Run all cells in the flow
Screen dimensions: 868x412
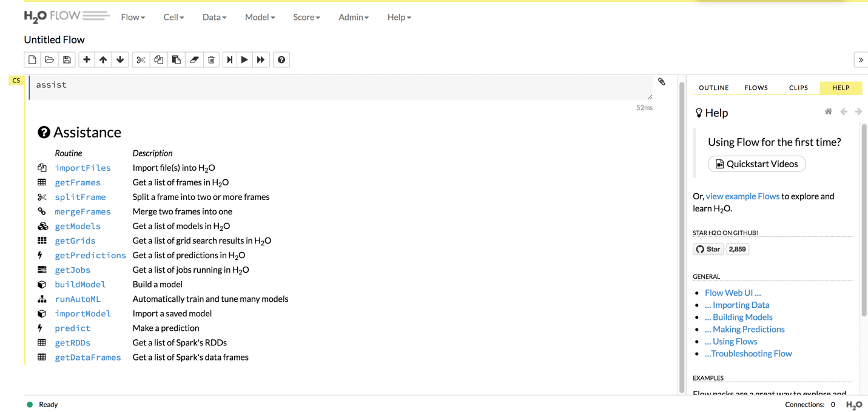261,59
